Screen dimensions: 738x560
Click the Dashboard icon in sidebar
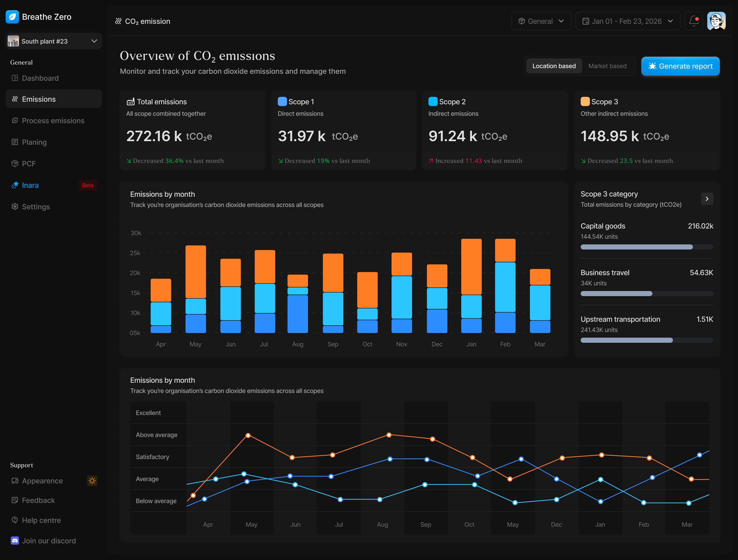pyautogui.click(x=15, y=78)
